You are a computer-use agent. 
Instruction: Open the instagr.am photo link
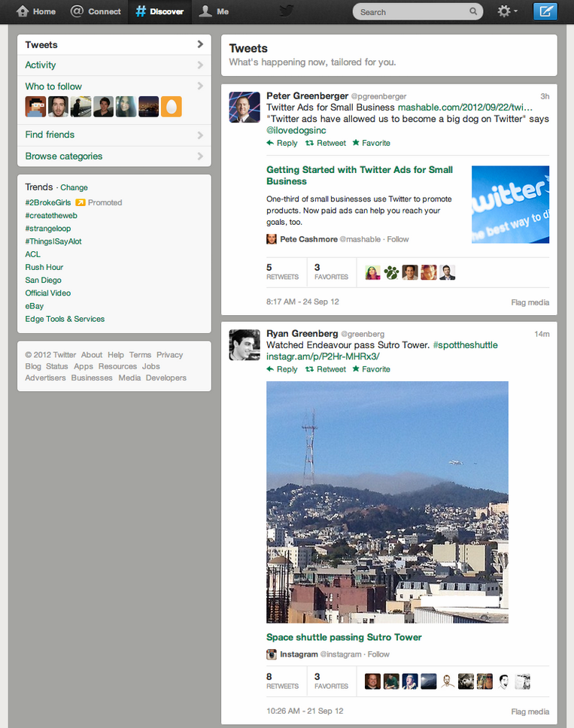tap(323, 356)
